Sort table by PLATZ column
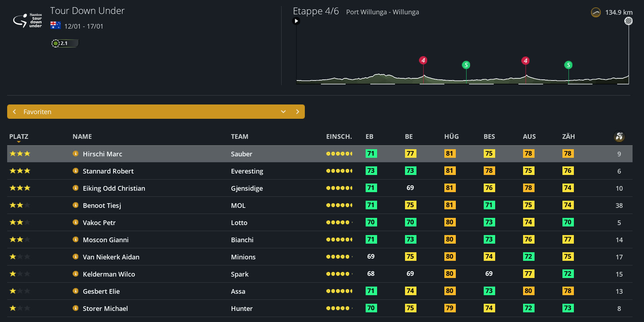This screenshot has width=644, height=322. coord(19,137)
